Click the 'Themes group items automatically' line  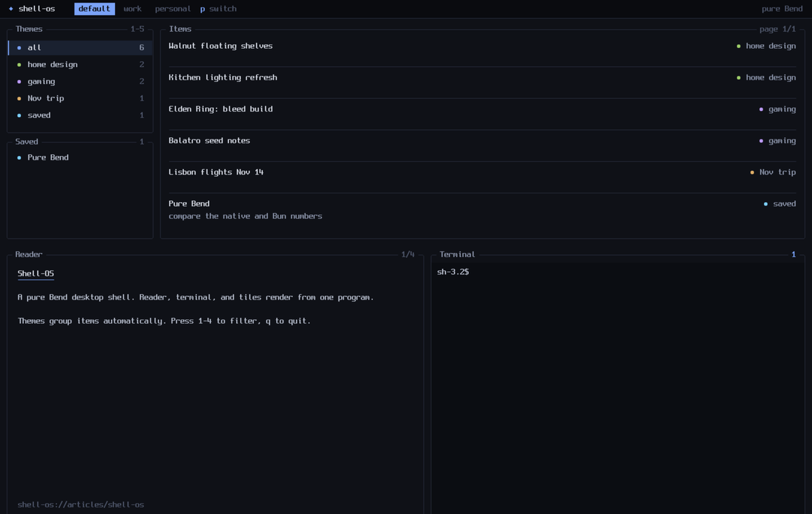tap(164, 321)
